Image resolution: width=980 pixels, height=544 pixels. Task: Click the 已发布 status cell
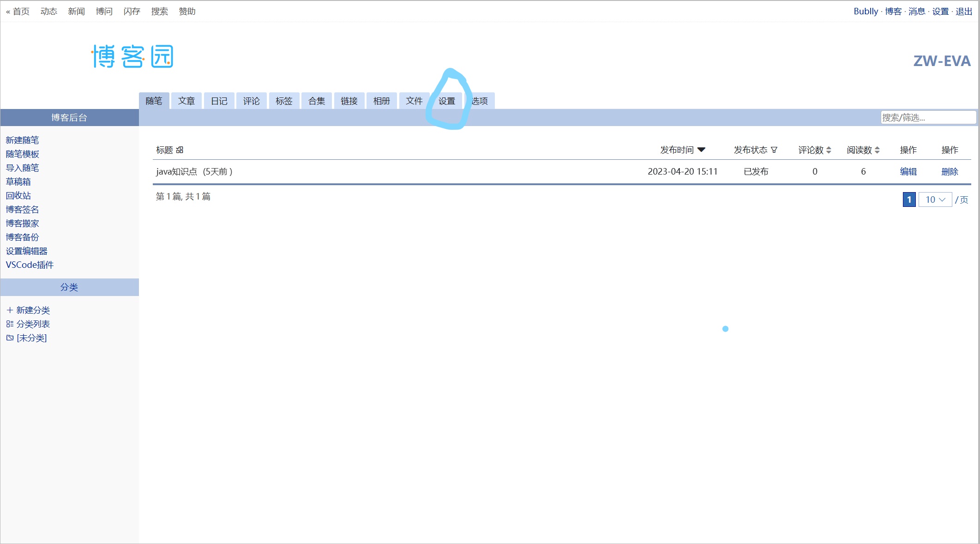[756, 171]
